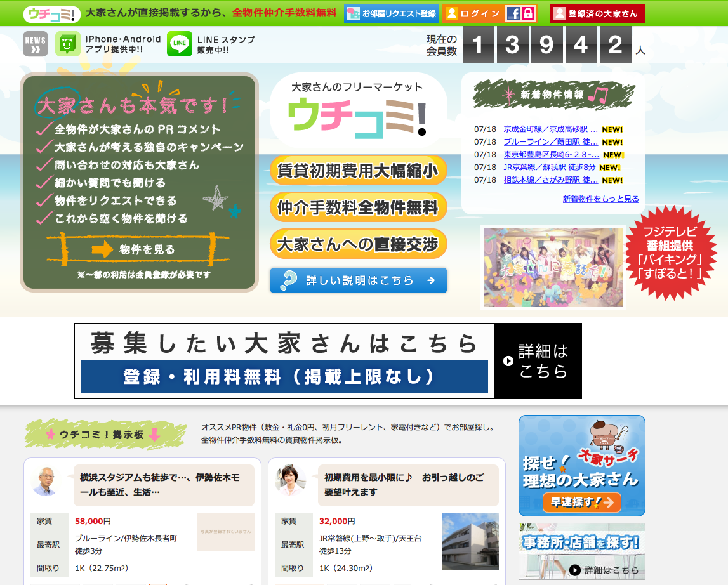Open listing JR京葉線／蘇我駅 徒歩8分
This screenshot has height=585, width=728.
pos(550,167)
